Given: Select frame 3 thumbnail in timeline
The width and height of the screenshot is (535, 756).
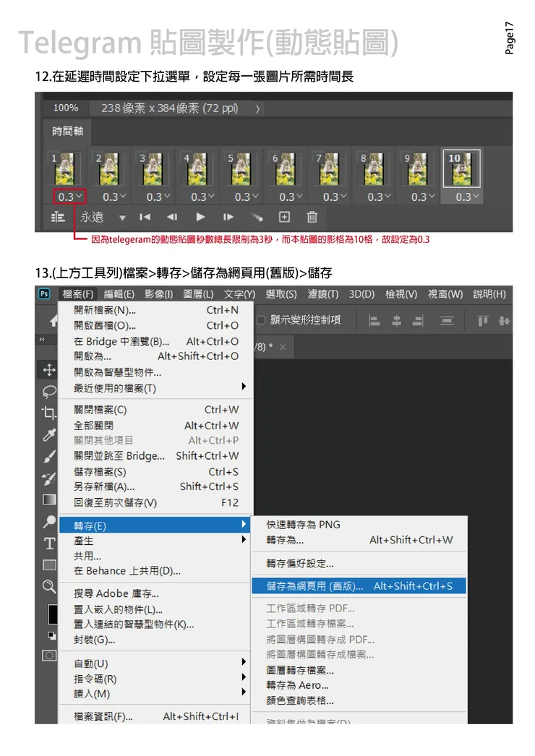Looking at the screenshot, I should [153, 169].
